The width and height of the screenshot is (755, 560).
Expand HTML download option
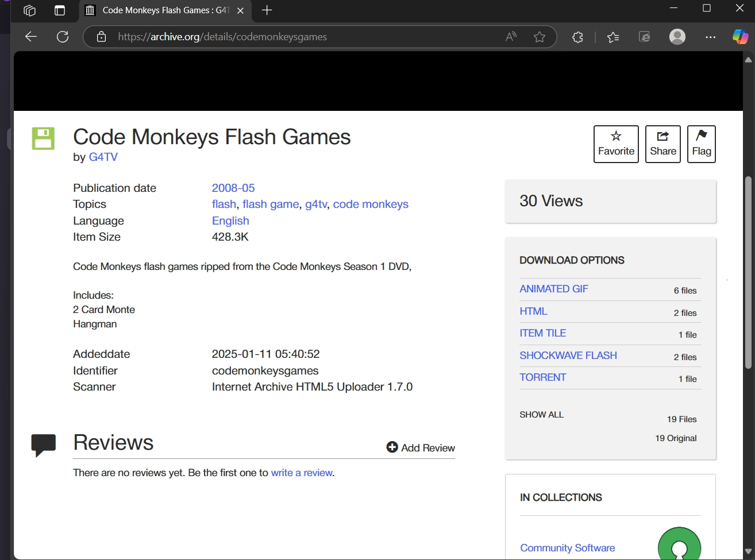pos(534,311)
